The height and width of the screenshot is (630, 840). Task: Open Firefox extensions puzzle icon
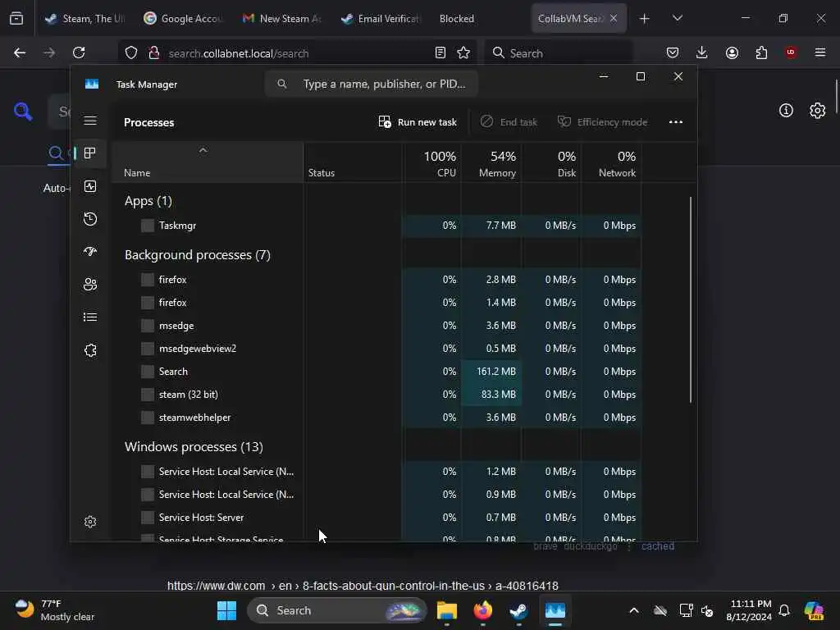761,52
